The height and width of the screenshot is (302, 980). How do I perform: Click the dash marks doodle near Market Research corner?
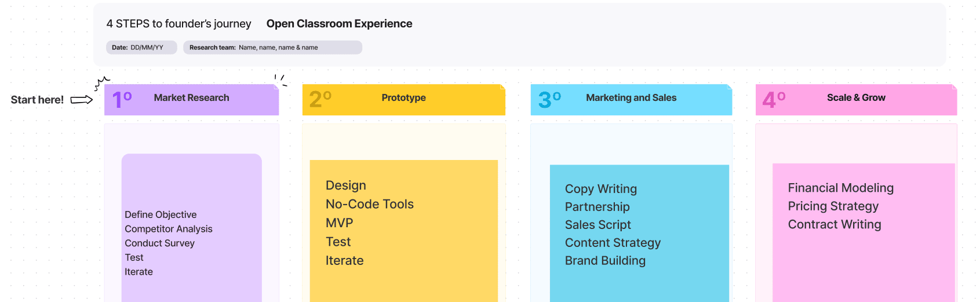coord(280,80)
